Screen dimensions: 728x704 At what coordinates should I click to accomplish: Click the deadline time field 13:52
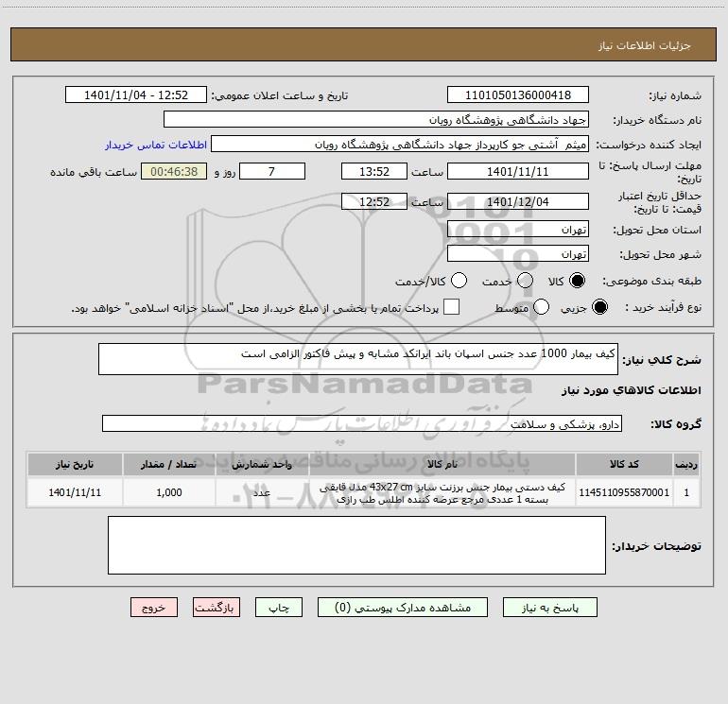(374, 171)
